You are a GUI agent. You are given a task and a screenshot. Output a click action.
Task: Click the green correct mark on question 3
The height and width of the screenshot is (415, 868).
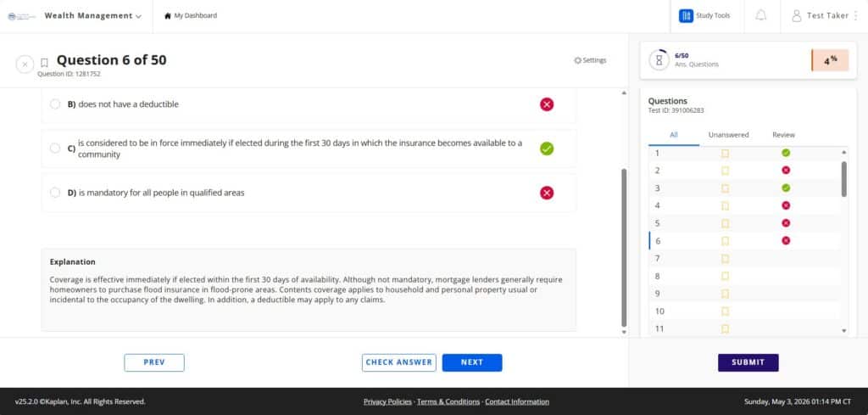click(x=786, y=188)
